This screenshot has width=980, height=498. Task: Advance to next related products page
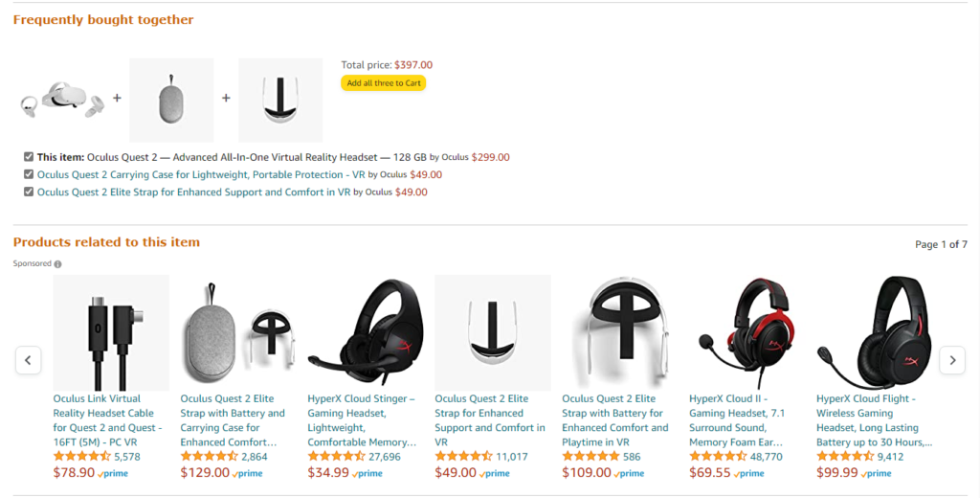click(x=951, y=360)
